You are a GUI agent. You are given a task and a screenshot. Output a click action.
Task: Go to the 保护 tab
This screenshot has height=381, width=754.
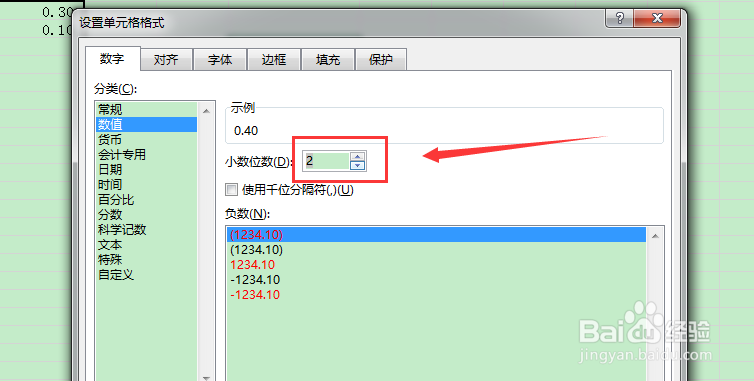pos(381,60)
